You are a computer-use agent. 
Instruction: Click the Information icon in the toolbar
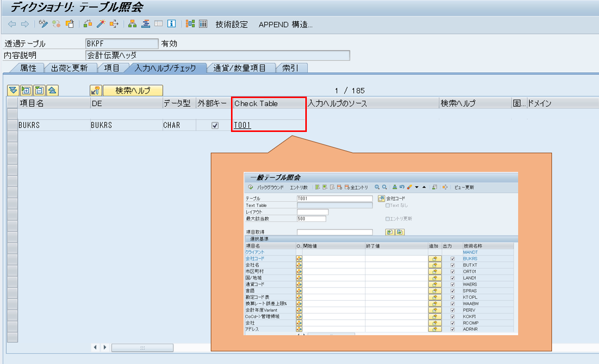point(172,23)
